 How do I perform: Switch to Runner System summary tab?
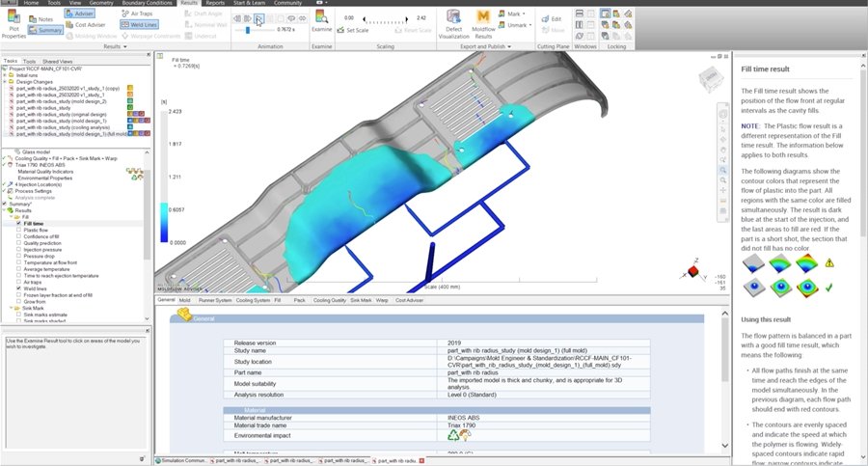coord(215,300)
